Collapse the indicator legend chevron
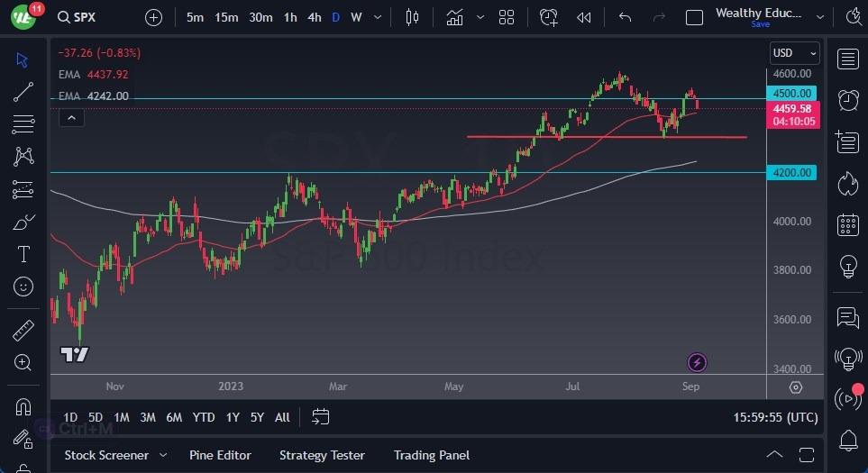Screen dimensions: 868x473 pos(71,117)
